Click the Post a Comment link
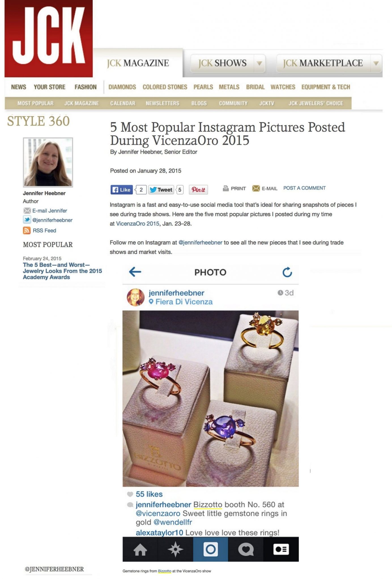The width and height of the screenshot is (392, 579). 304,188
